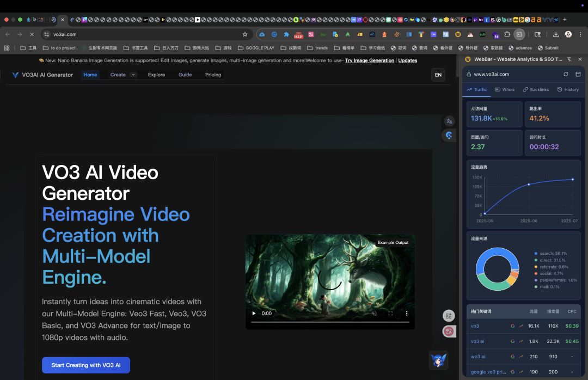Open the 'wo3 ai' keyword link
The height and width of the screenshot is (380, 588).
(478, 357)
